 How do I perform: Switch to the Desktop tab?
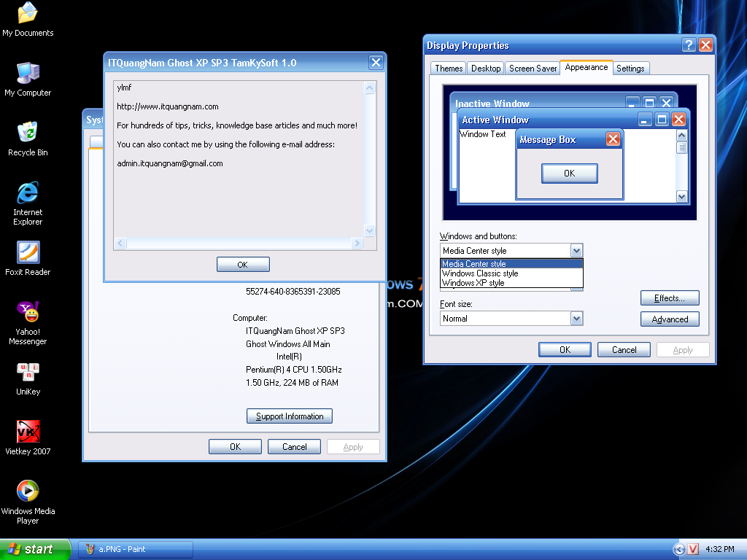(x=485, y=69)
